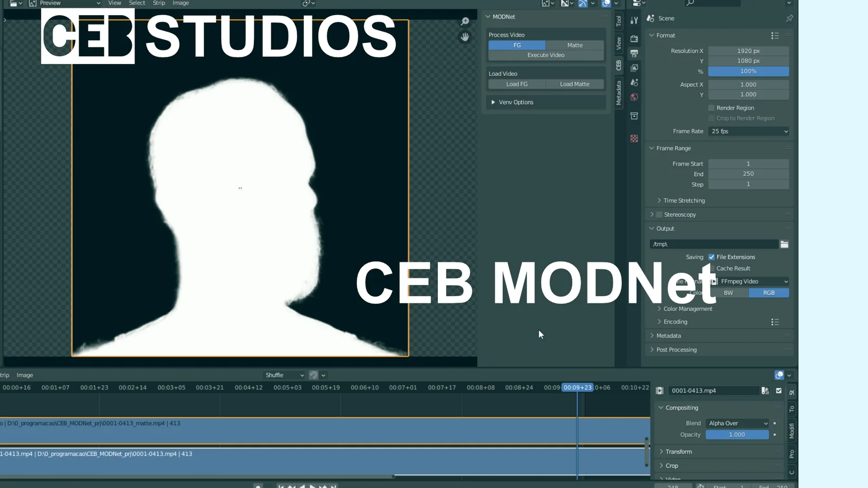Click the Load Matte button
Image resolution: width=868 pixels, height=488 pixels.
(x=575, y=84)
